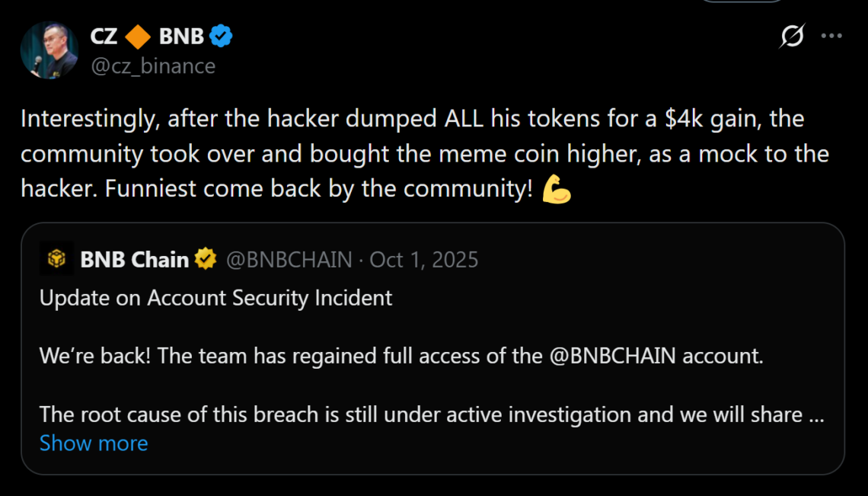Select the main tweet text body
Screen dimensions: 868x496
426,152
